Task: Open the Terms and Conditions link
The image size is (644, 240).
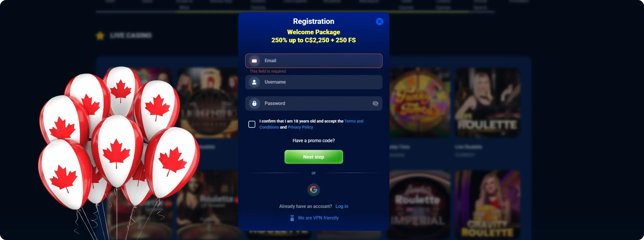Action: pos(311,124)
